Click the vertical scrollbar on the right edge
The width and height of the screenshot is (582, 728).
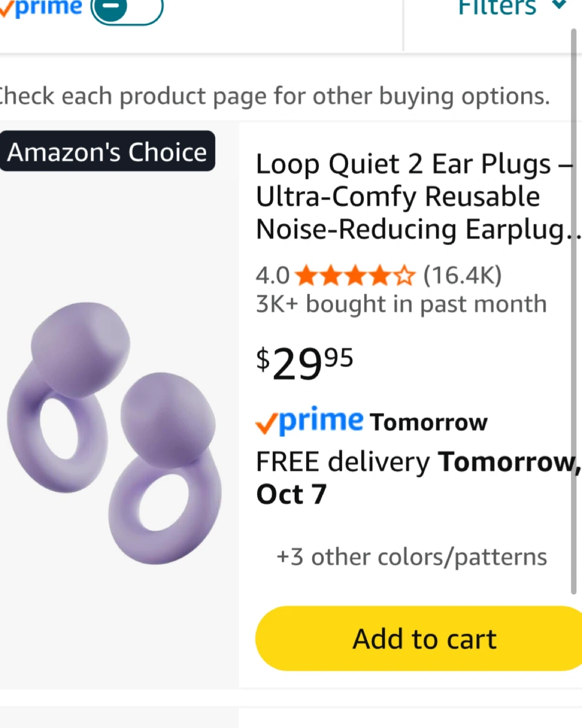click(x=573, y=311)
